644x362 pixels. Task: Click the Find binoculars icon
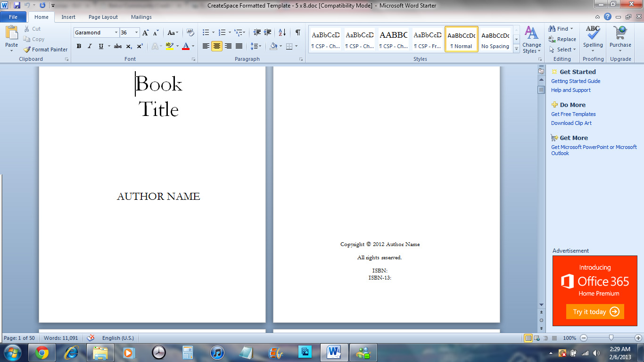[x=552, y=29]
